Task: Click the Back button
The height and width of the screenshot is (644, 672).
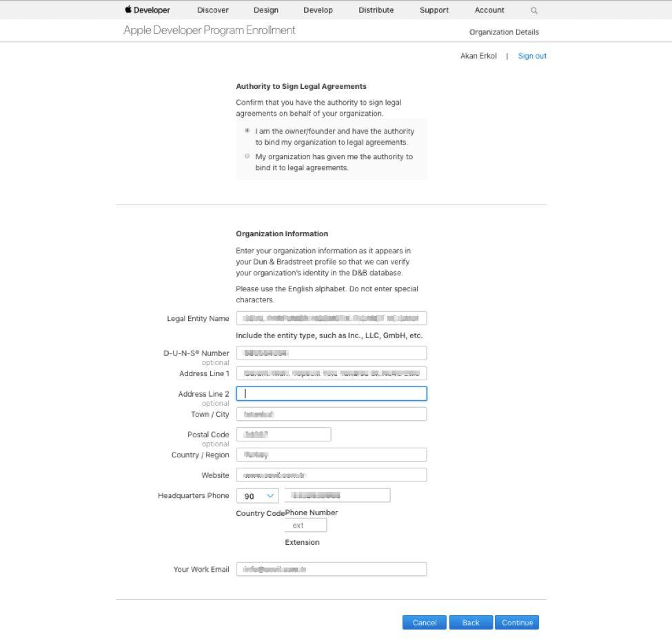Action: point(471,623)
